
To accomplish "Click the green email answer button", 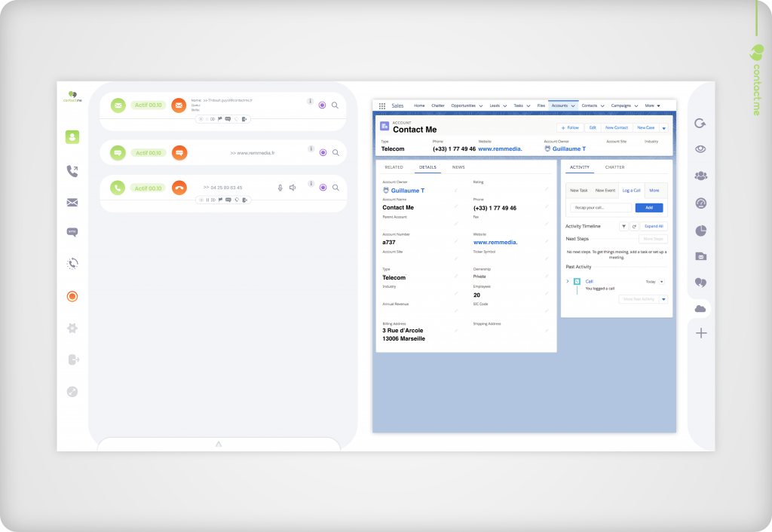I will click(x=118, y=105).
